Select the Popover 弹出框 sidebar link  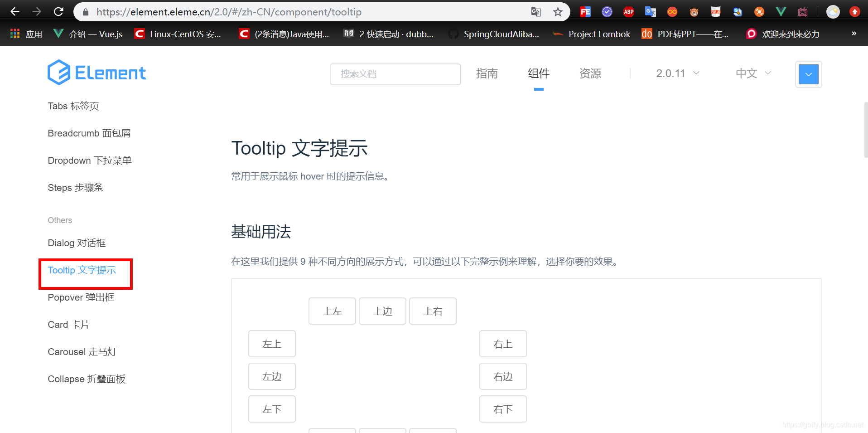pos(81,297)
